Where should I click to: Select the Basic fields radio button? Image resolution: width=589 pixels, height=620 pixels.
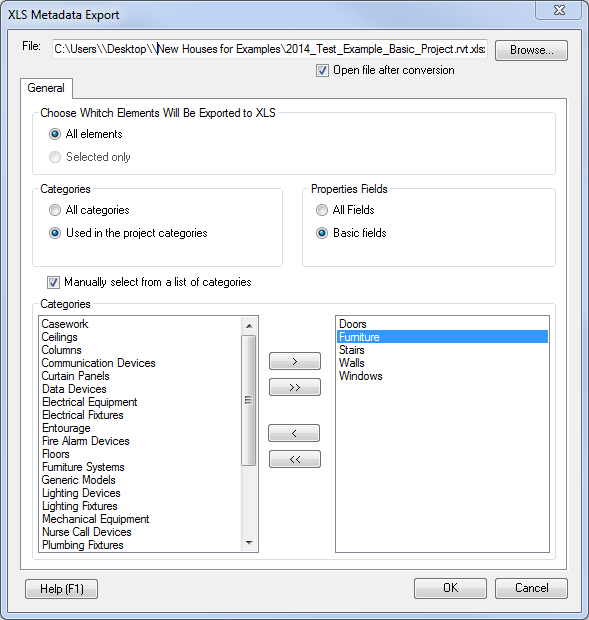(x=322, y=233)
